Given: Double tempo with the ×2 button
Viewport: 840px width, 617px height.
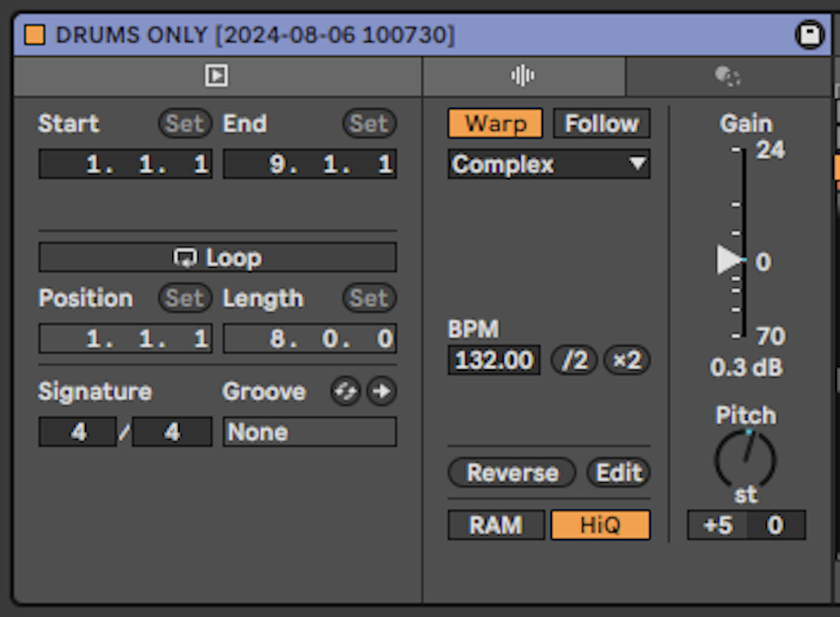Looking at the screenshot, I should coord(627,360).
